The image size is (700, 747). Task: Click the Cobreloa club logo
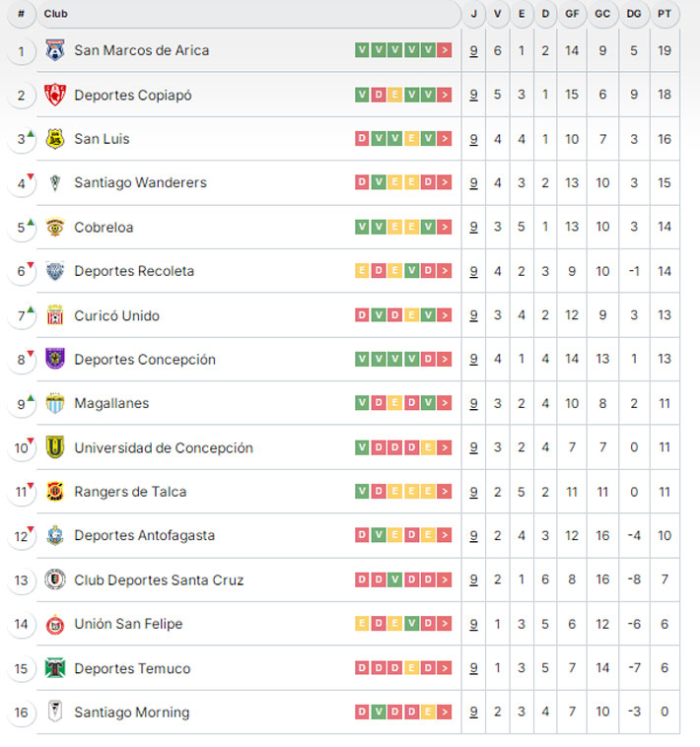tap(55, 228)
